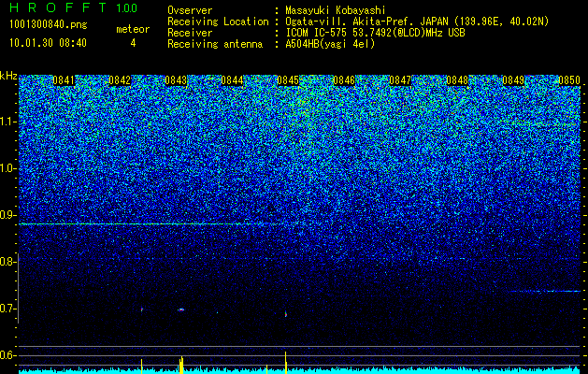Click the 0.9 frequency axis label
Viewport: 588px width, 374px height.
click(8, 215)
